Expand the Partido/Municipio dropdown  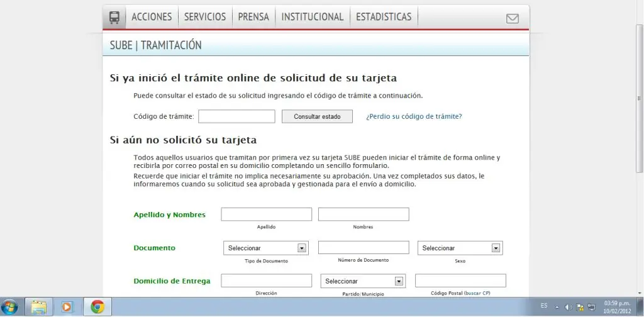point(363,281)
